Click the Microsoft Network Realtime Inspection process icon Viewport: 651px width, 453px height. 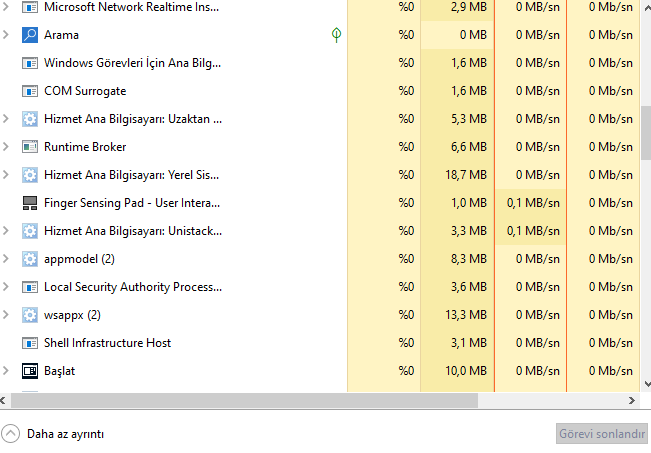(x=30, y=7)
